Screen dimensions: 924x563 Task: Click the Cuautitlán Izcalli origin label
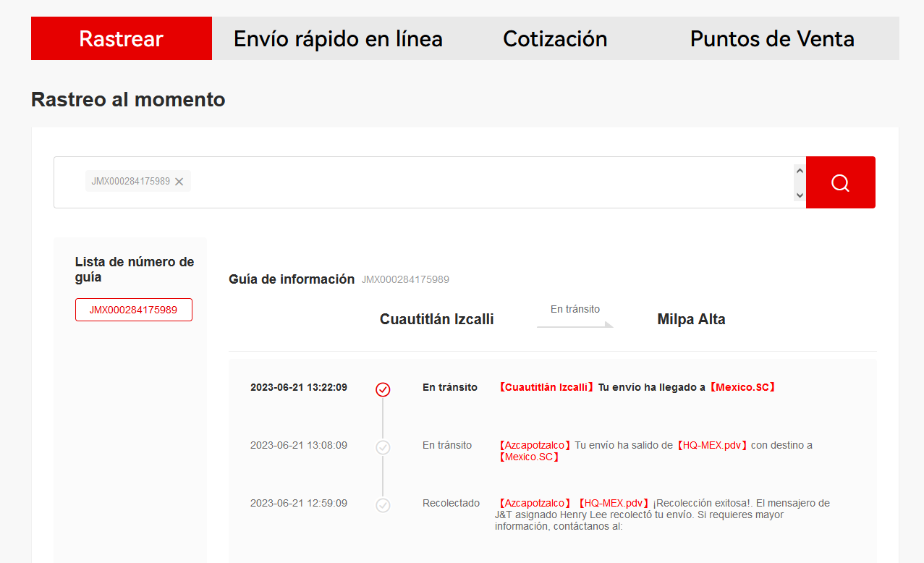436,319
